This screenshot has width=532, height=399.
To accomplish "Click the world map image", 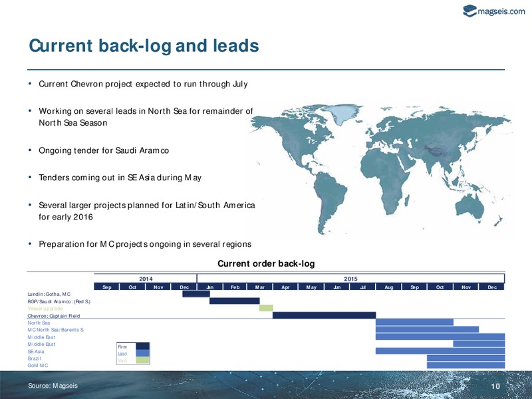I will [x=380, y=169].
